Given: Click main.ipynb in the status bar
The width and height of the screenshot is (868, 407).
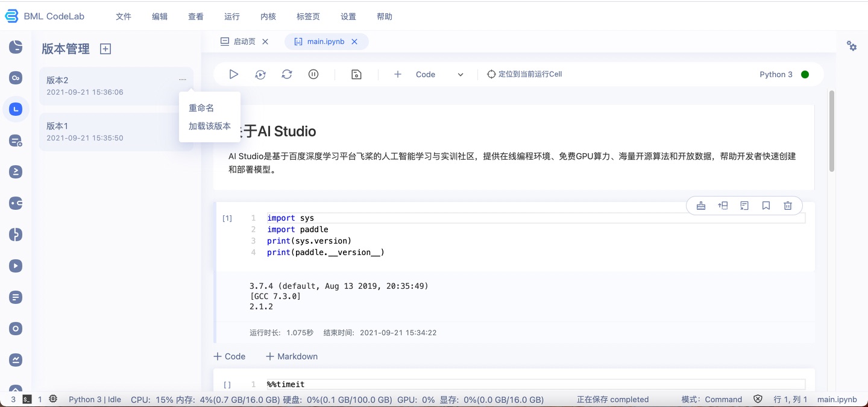Looking at the screenshot, I should [837, 399].
